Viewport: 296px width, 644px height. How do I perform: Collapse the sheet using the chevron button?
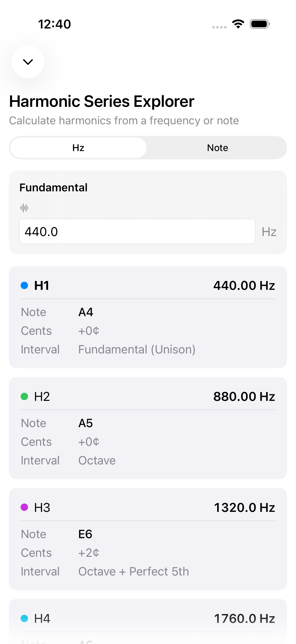point(28,62)
